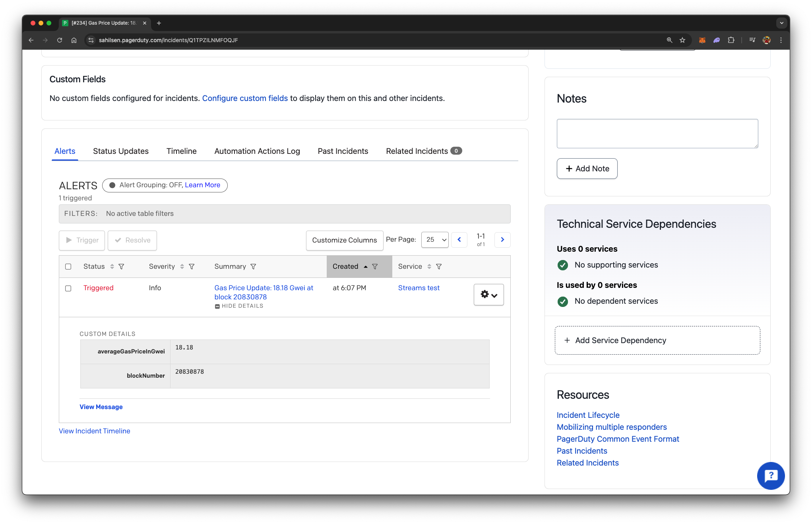Expand the tab search chevron
812x524 pixels.
781,23
